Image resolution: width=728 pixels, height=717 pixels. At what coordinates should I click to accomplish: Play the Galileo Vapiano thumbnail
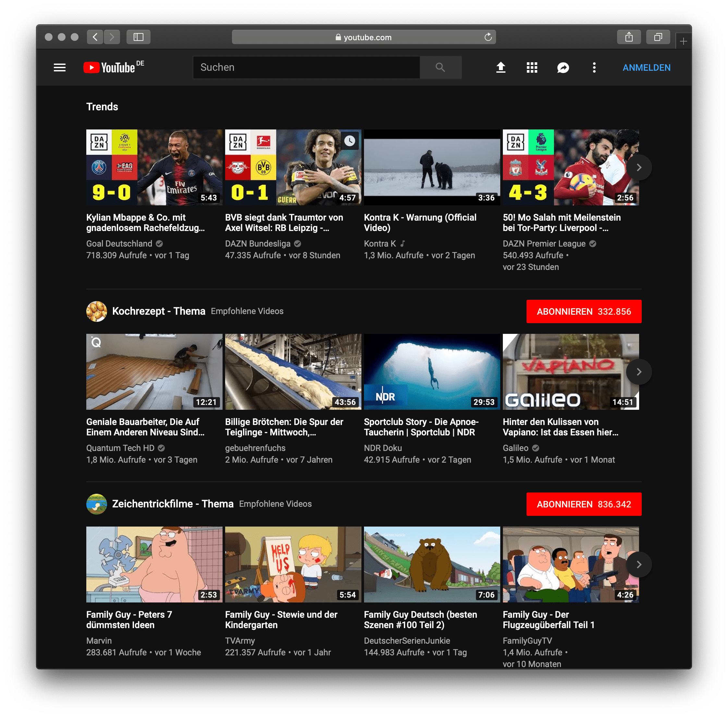[571, 372]
